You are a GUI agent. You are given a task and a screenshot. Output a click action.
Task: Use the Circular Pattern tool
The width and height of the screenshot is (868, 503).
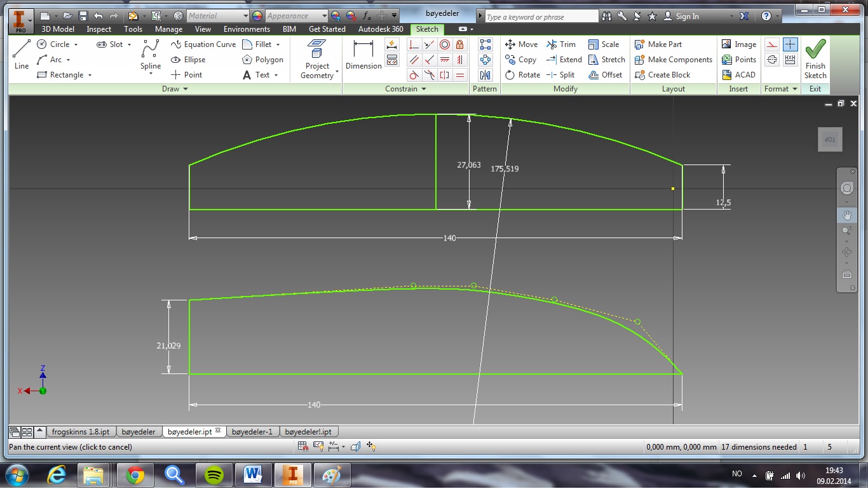485,60
